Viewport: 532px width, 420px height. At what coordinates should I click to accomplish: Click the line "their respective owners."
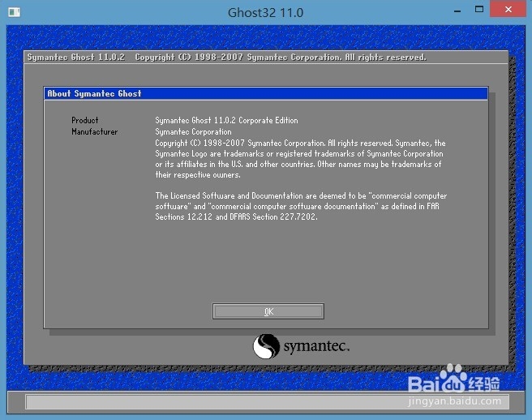pyautogui.click(x=198, y=175)
